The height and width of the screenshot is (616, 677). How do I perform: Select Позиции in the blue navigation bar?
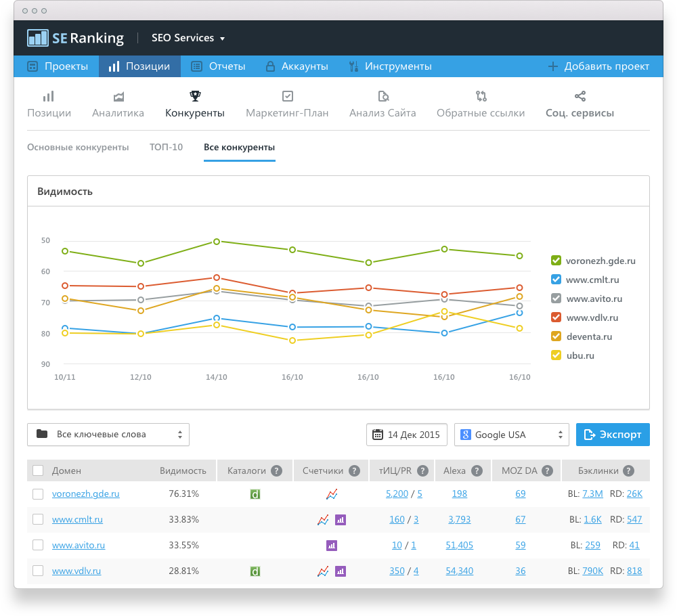click(139, 66)
